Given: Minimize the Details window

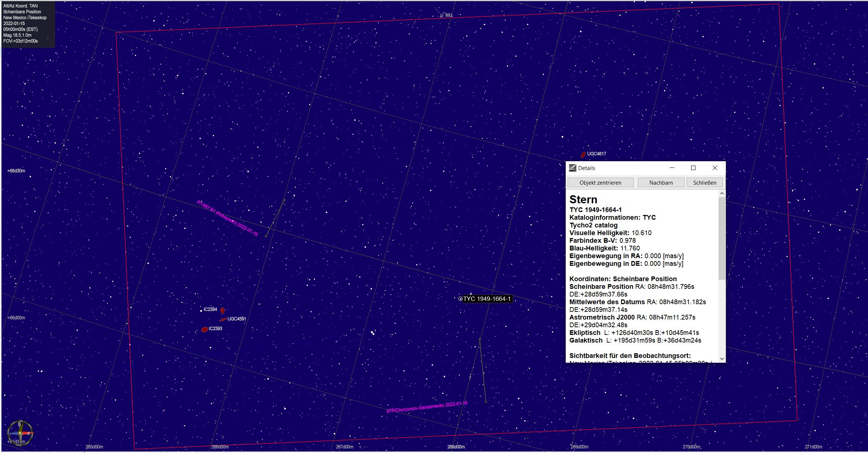Looking at the screenshot, I should coord(672,168).
